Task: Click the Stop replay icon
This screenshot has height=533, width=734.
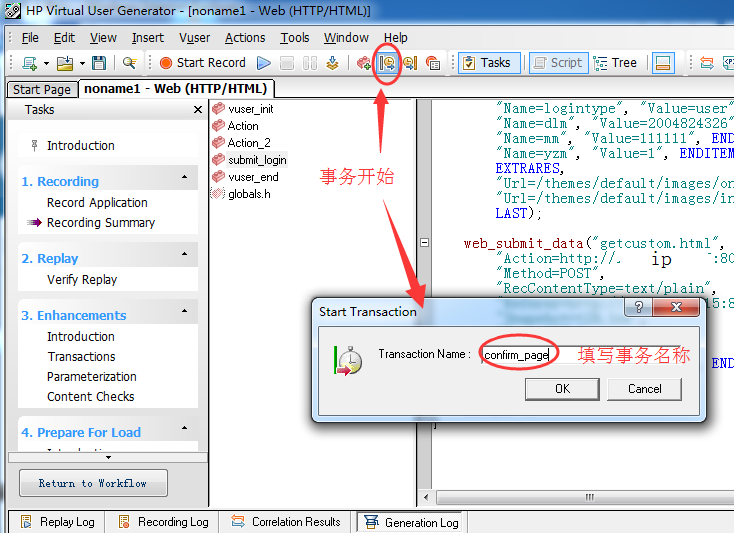Action: point(287,63)
